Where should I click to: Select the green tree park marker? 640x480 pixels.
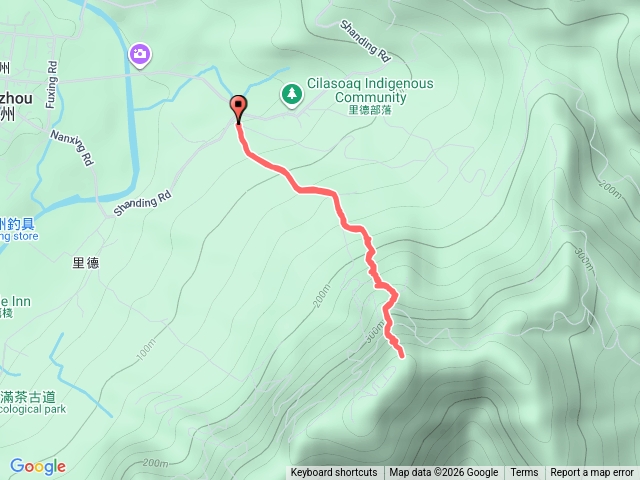pyautogui.click(x=291, y=96)
